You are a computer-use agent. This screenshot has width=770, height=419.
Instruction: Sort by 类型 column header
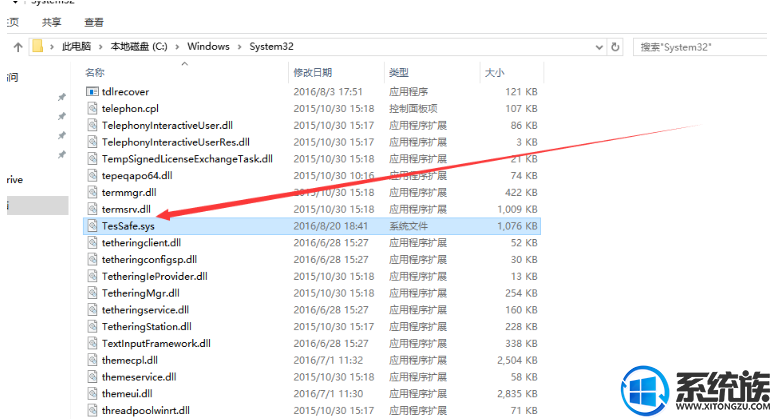pos(399,73)
